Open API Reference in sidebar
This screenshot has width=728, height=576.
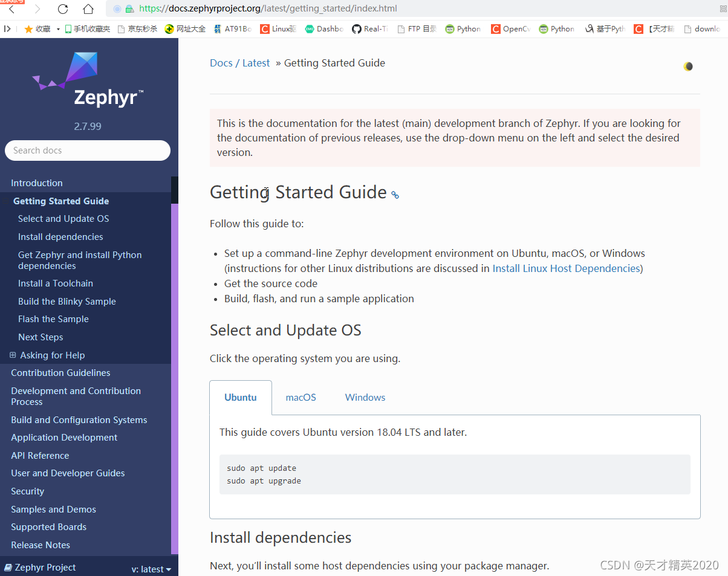point(40,456)
